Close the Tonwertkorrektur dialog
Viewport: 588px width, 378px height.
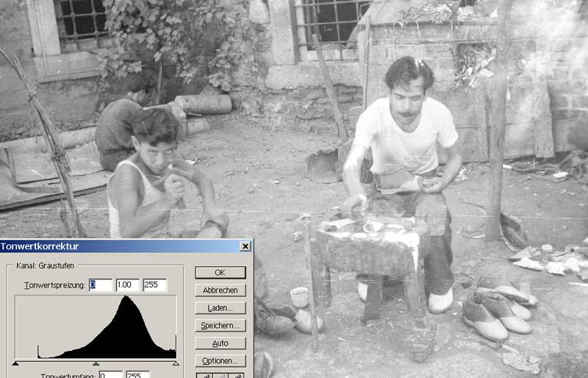click(x=245, y=246)
